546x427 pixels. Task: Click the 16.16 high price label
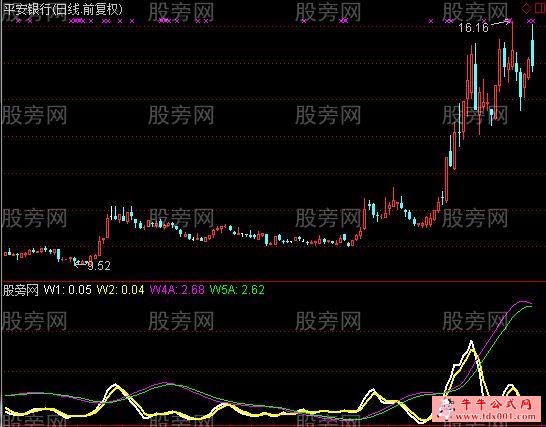[x=474, y=28]
